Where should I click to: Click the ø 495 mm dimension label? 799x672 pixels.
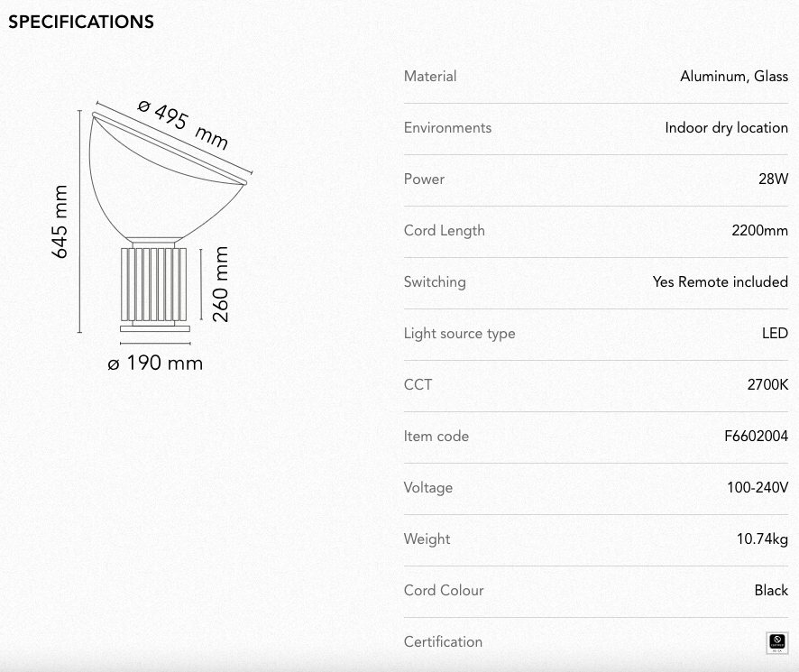pos(182,124)
